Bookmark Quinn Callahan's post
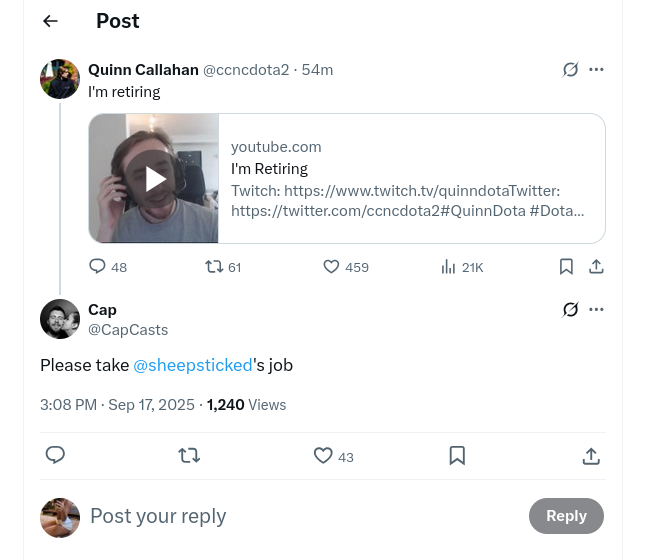 tap(566, 266)
